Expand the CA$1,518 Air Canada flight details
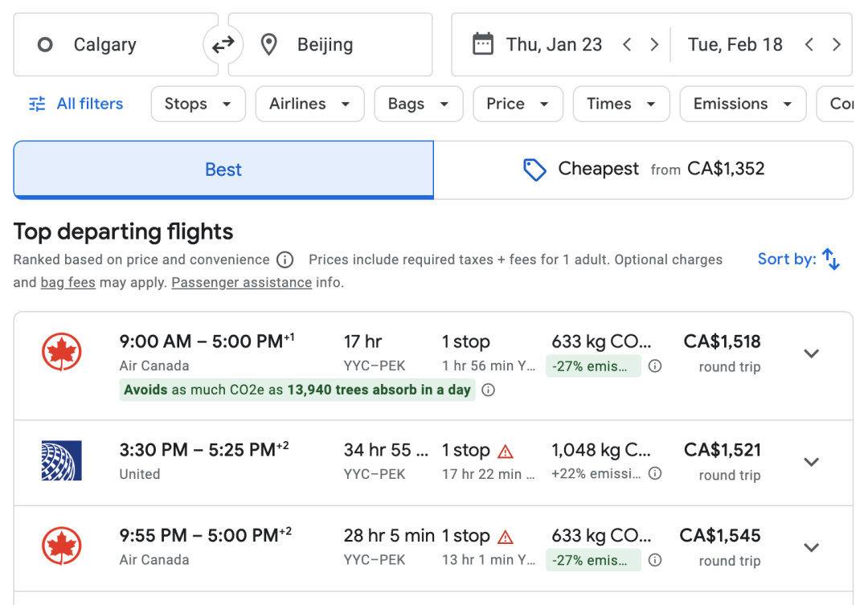The width and height of the screenshot is (868, 605). coord(812,354)
